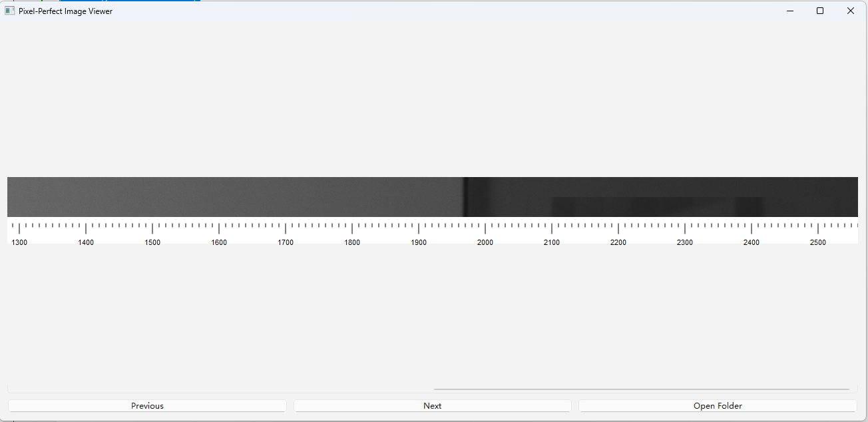Image resolution: width=868 pixels, height=422 pixels.
Task: Click the Pixel-Perfect Image Viewer title text
Action: click(65, 11)
